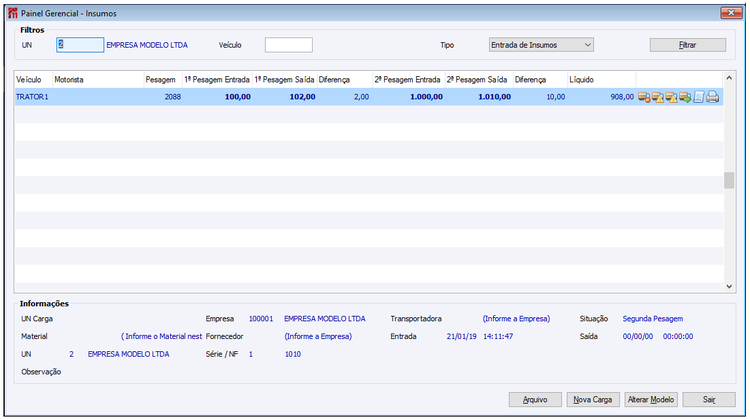
Task: Click the Filtrar button
Action: (x=687, y=45)
